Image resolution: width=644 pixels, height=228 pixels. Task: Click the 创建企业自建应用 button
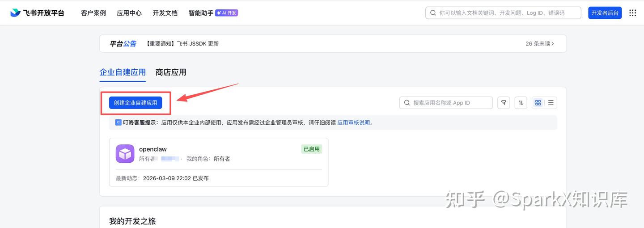click(x=136, y=103)
